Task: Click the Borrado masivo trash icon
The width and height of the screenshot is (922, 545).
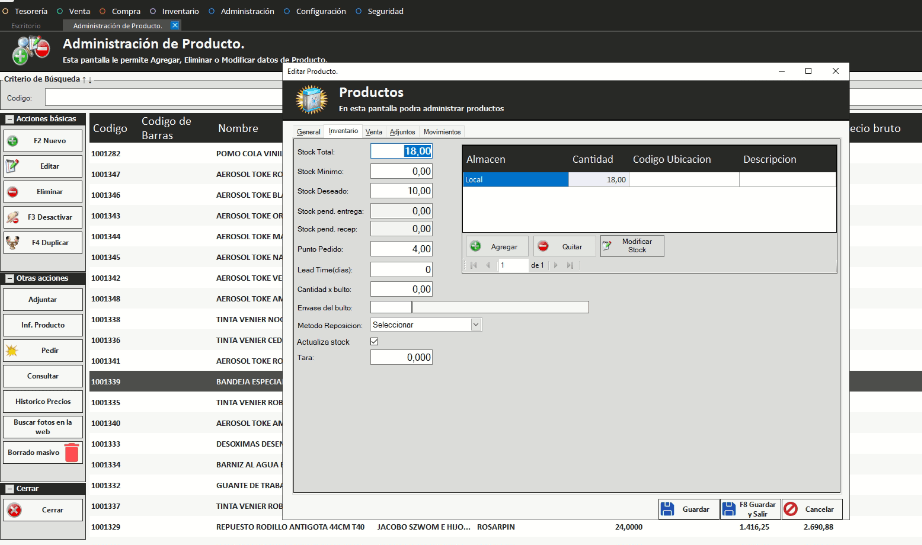Action: [x=71, y=452]
